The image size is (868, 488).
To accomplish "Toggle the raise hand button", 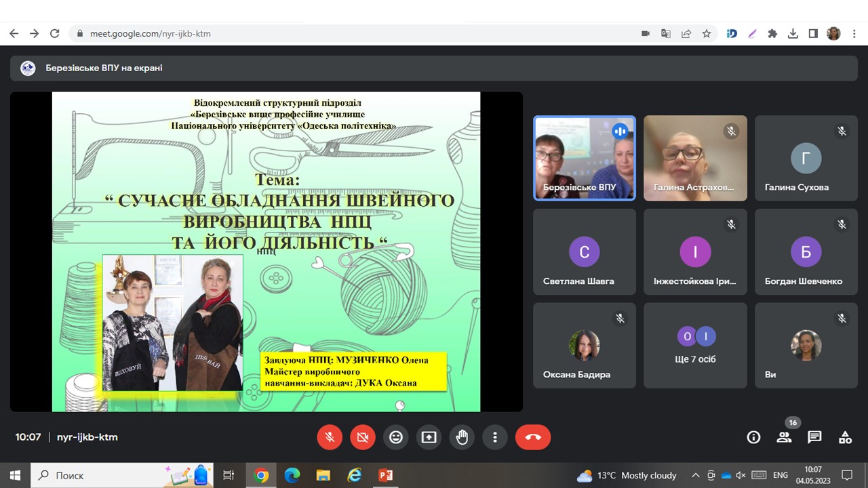I will (x=462, y=437).
